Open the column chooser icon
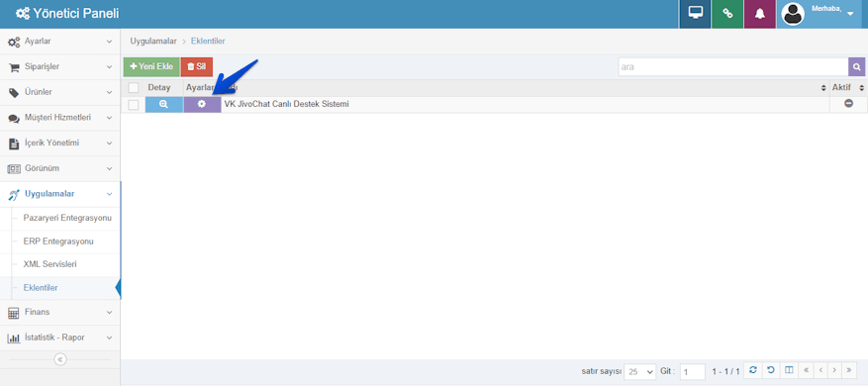This screenshot has width=868, height=386. tap(789, 370)
